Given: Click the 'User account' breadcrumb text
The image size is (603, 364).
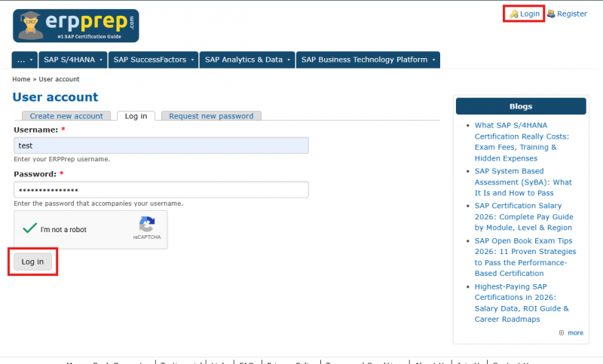Looking at the screenshot, I should (59, 79).
